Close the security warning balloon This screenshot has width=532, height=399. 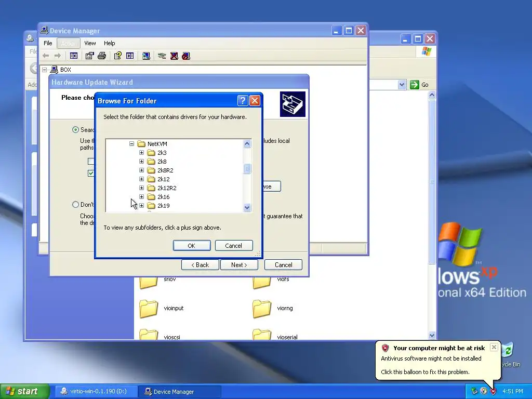[494, 347]
